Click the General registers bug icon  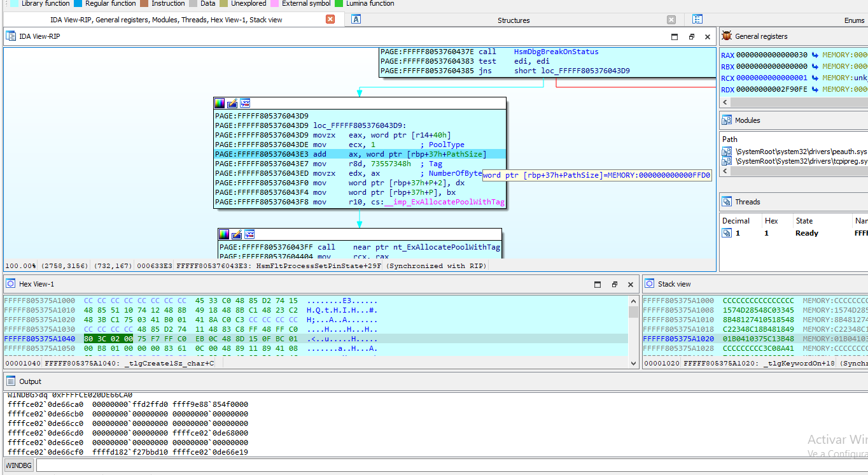727,36
